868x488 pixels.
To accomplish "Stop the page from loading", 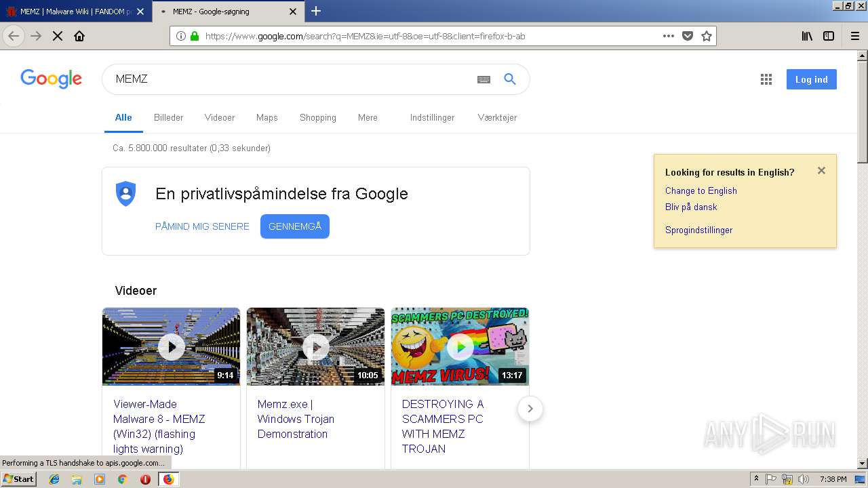I will [58, 36].
